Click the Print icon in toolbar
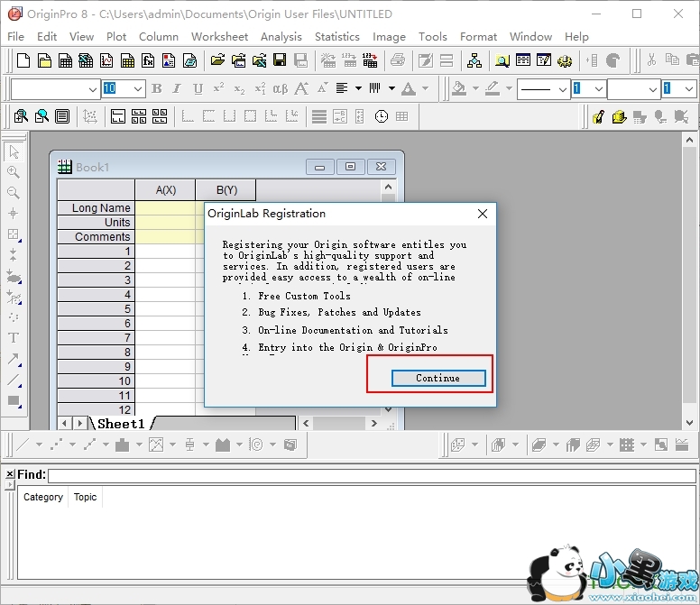The width and height of the screenshot is (700, 605). coord(397,61)
